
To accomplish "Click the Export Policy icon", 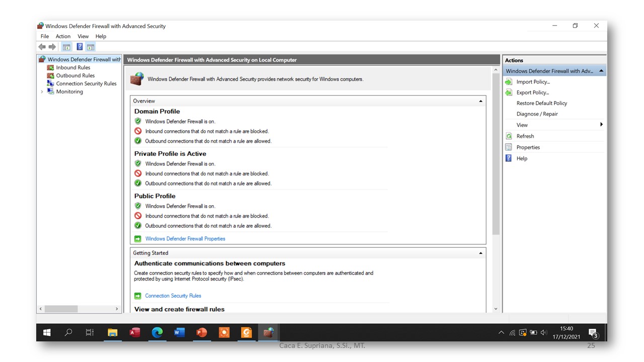I will tap(509, 93).
